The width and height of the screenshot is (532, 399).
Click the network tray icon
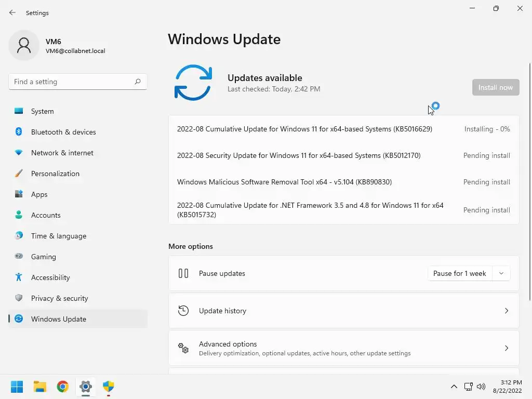click(469, 387)
